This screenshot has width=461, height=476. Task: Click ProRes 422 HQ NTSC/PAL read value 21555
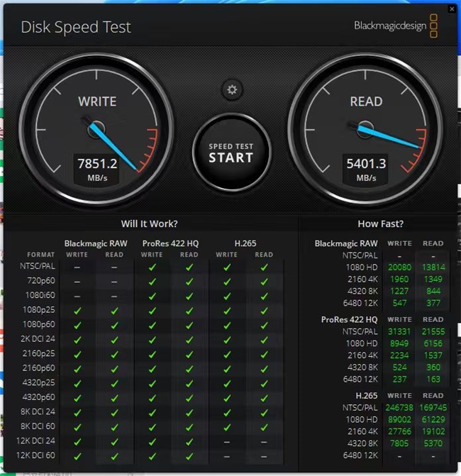433,331
